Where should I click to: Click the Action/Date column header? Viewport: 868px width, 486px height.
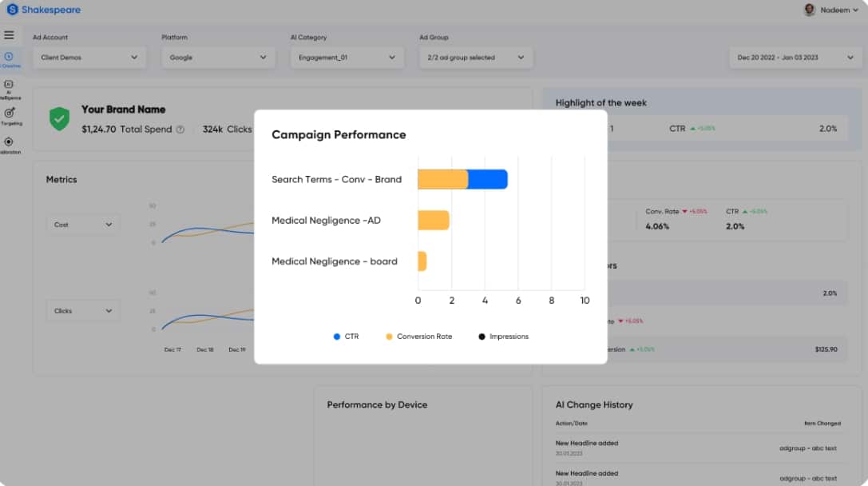[x=571, y=424]
